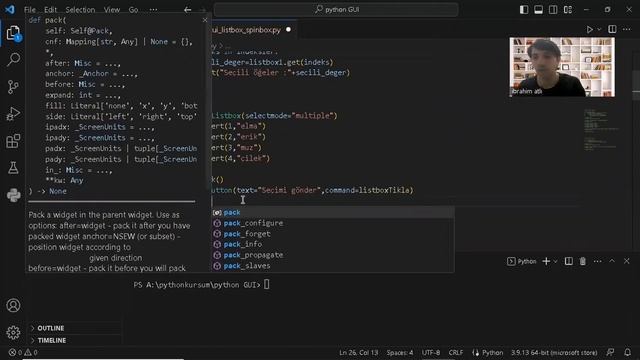Viewport: 640px width, 360px height.
Task: Choose the pack_propagate suggestion
Action: click(x=333, y=255)
